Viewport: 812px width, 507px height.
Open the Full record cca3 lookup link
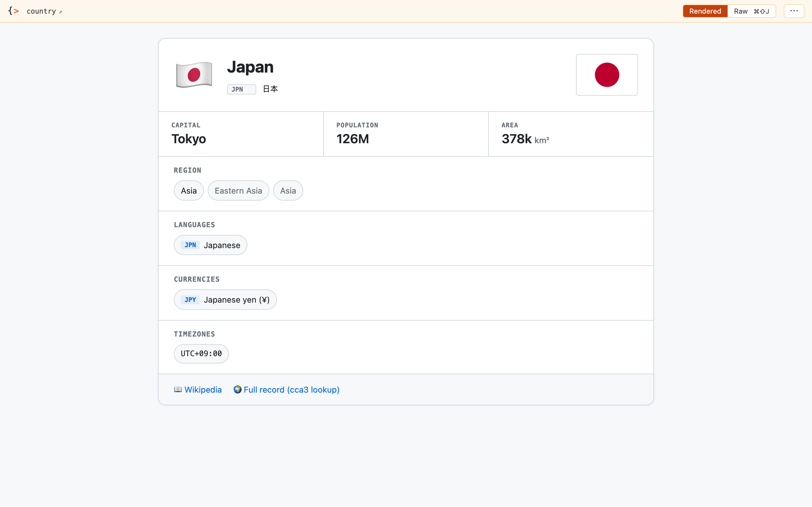click(291, 389)
